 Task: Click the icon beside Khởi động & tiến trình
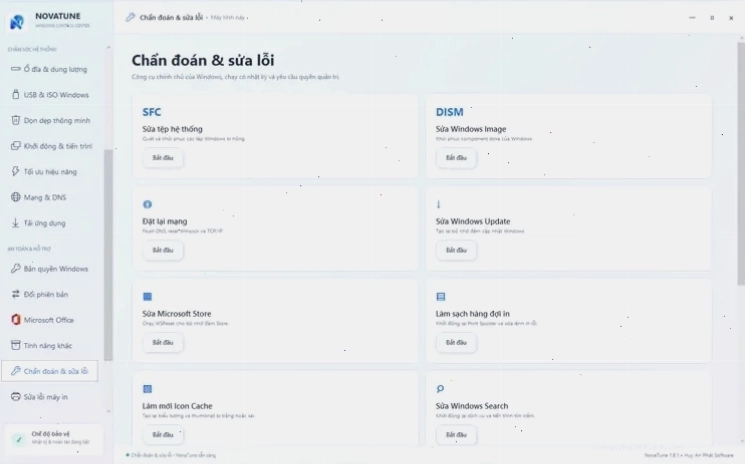pyautogui.click(x=16, y=146)
